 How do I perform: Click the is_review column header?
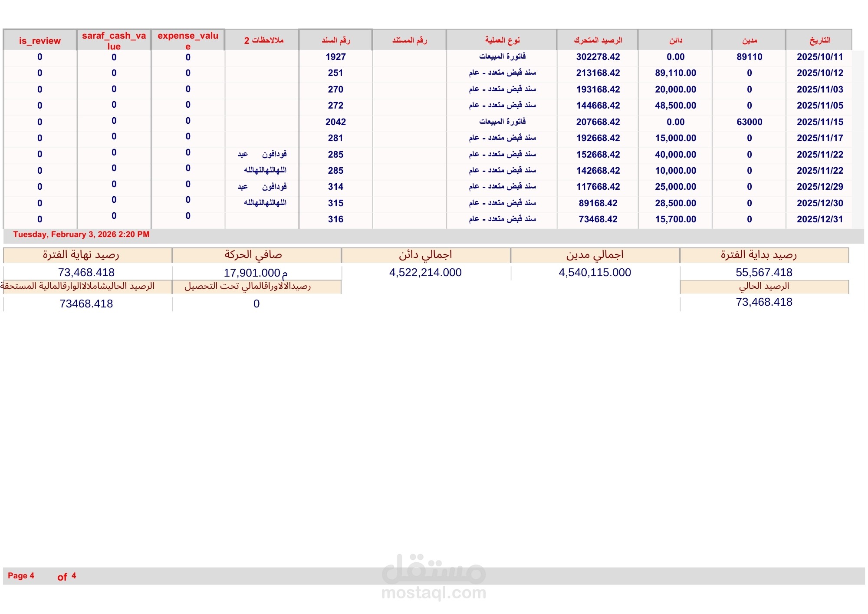39,41
